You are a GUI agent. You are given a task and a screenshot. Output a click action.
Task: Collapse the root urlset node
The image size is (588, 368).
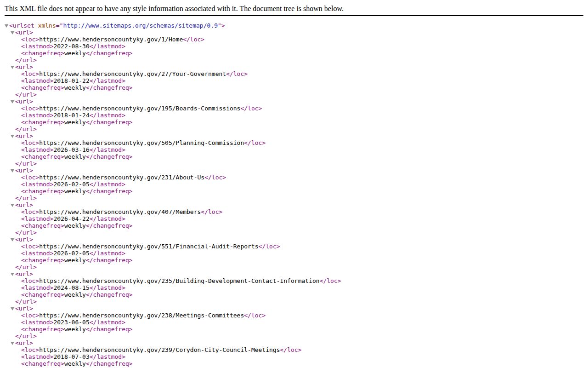[x=6, y=26]
